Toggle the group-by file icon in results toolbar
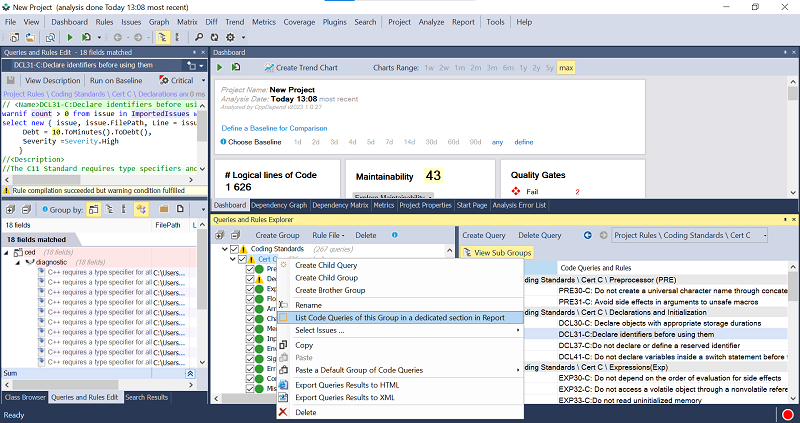This screenshot has height=423, width=800. [180, 209]
